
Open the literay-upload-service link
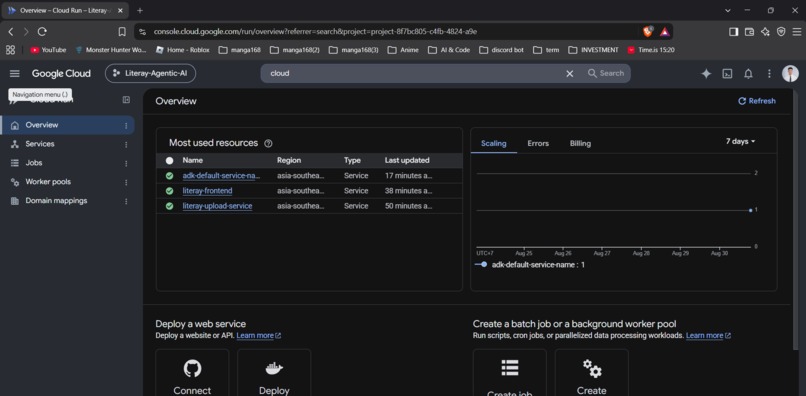(217, 206)
